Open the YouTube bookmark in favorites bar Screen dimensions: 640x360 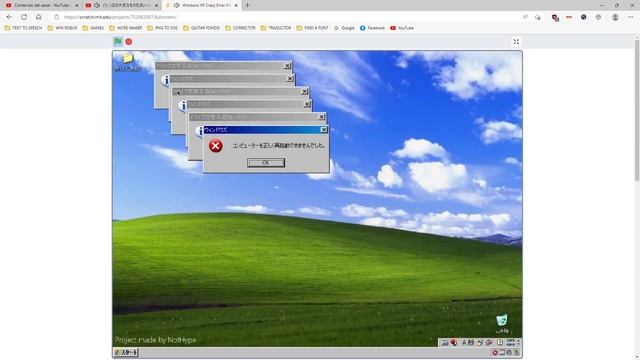[x=402, y=28]
